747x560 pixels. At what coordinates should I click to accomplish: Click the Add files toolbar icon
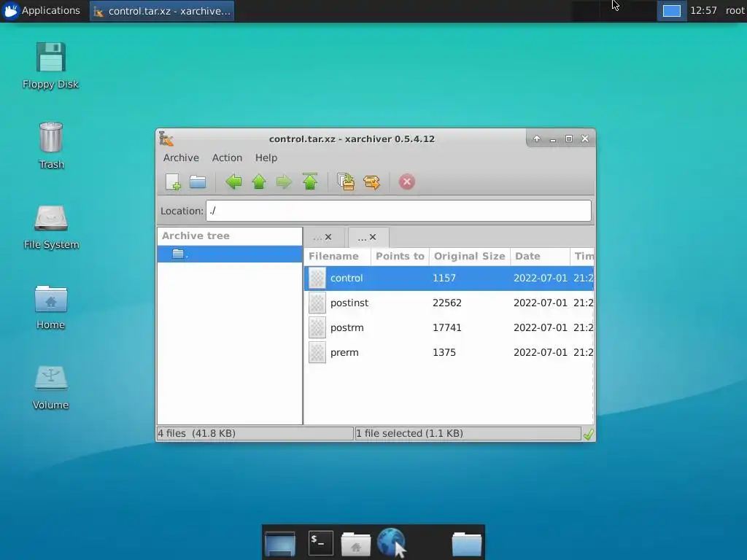click(346, 182)
